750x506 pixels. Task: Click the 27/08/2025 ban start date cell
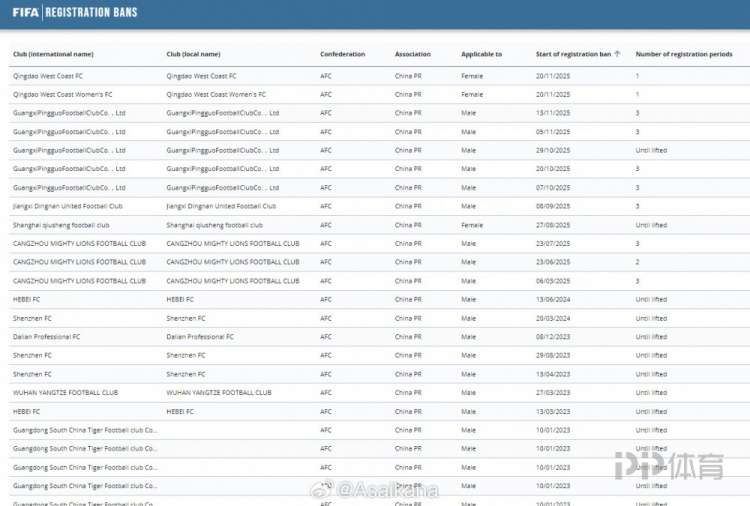[552, 225]
